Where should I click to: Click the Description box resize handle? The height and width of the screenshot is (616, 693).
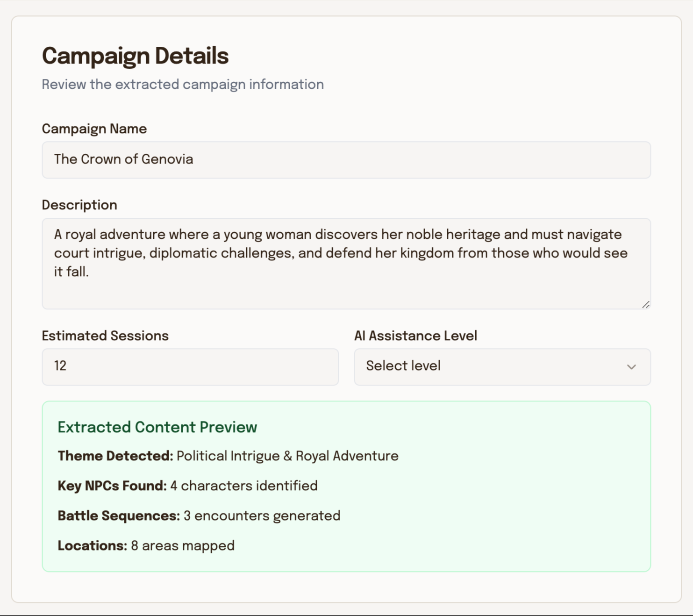click(x=646, y=305)
